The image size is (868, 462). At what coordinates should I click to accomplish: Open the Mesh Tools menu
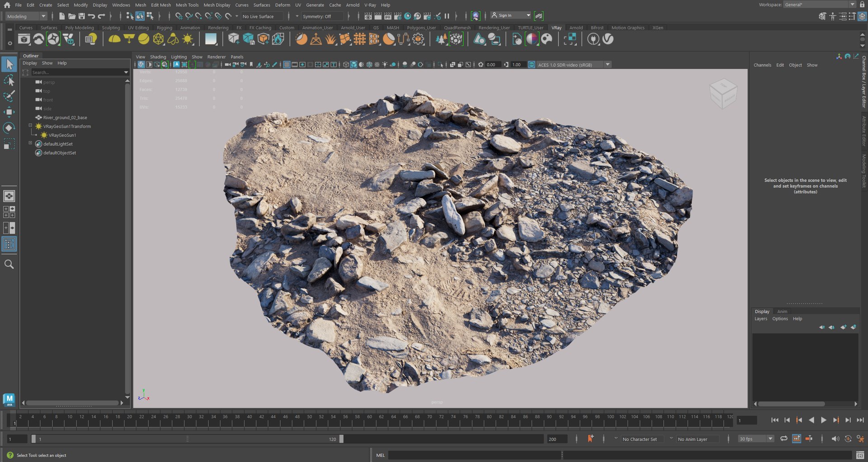tap(187, 5)
